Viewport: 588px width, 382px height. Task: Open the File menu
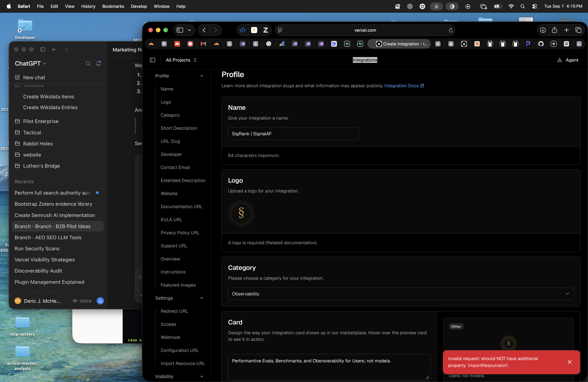[x=40, y=6]
